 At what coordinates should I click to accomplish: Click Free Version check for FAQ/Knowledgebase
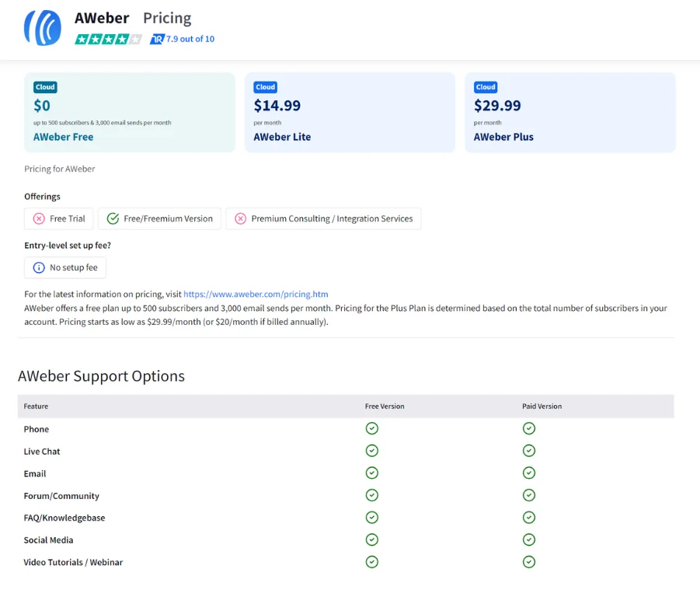(x=372, y=518)
